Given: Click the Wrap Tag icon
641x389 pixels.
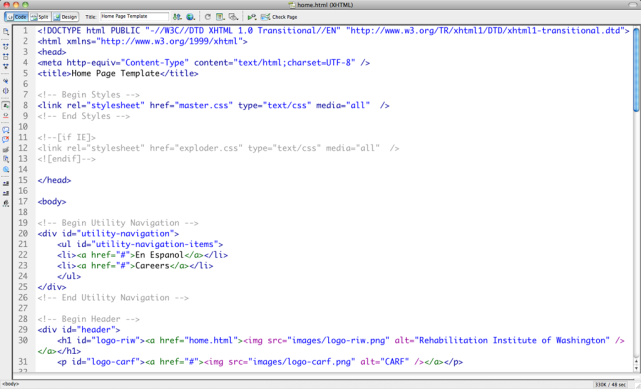Looking at the screenshot, I should 6,150.
